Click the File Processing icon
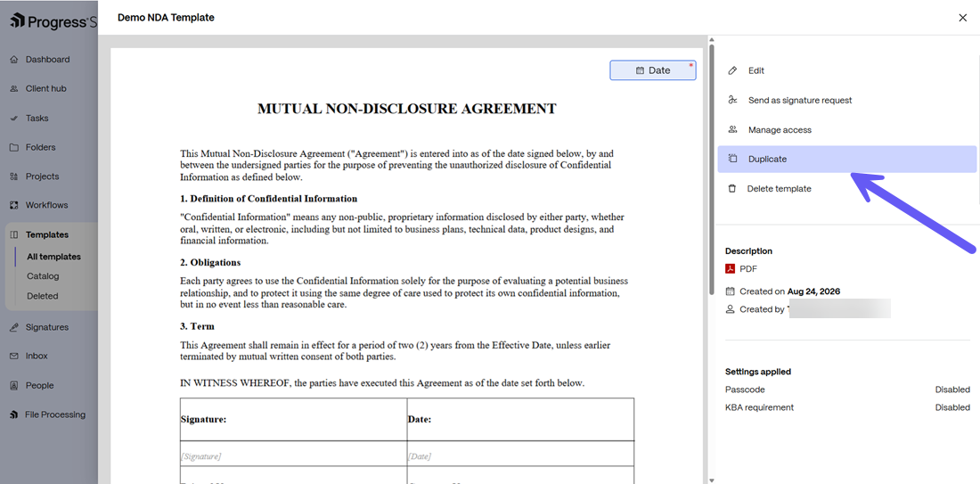 tap(13, 414)
